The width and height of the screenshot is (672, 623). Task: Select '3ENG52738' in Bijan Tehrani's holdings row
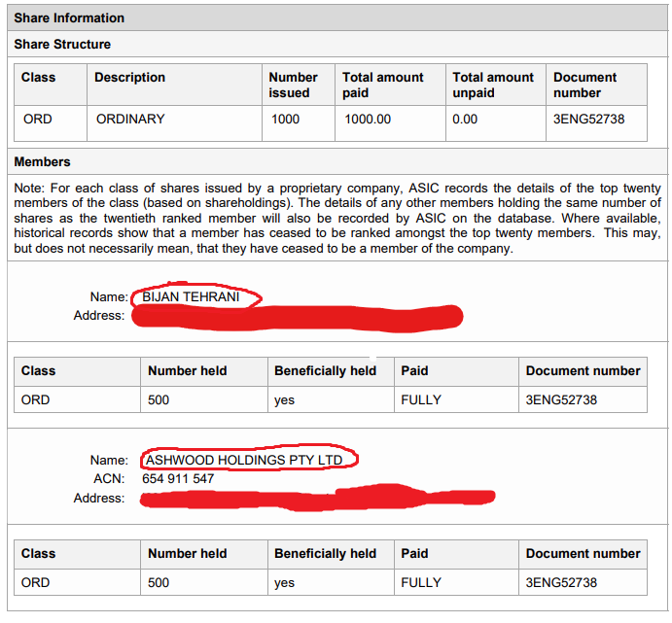pos(561,399)
